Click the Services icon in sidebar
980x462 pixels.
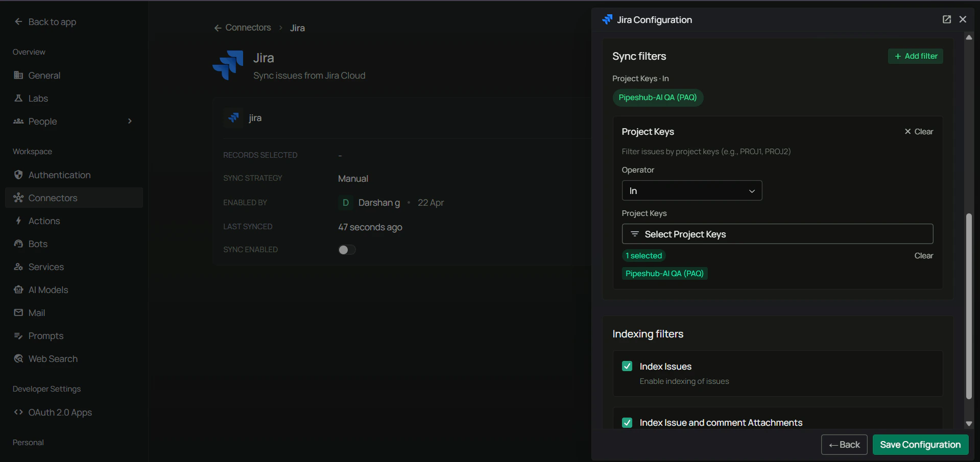[18, 266]
